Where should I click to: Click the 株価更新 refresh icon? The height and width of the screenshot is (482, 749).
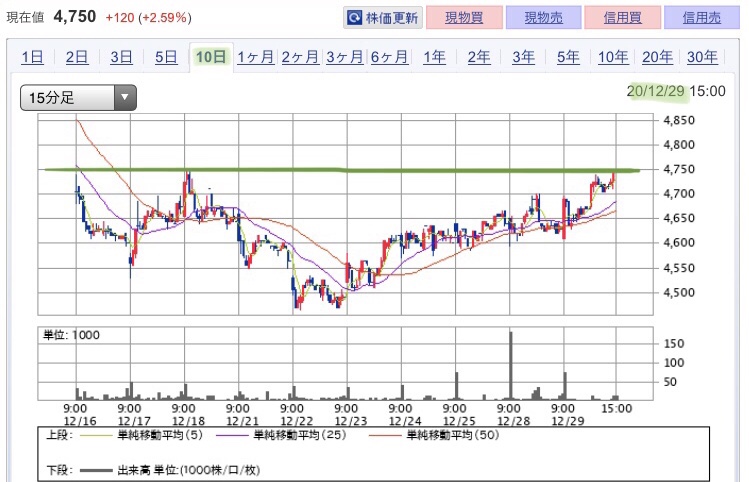click(354, 18)
